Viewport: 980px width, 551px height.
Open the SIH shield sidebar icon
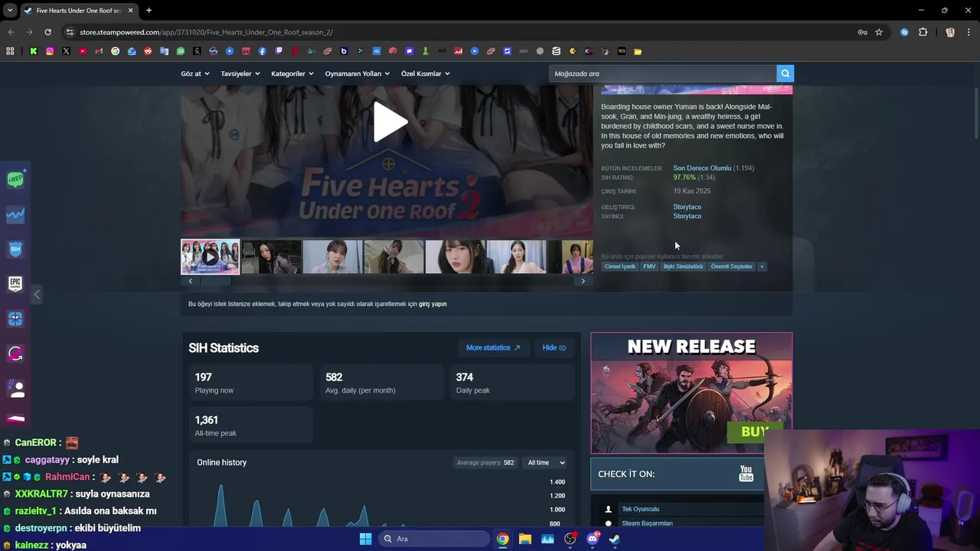coord(15,249)
